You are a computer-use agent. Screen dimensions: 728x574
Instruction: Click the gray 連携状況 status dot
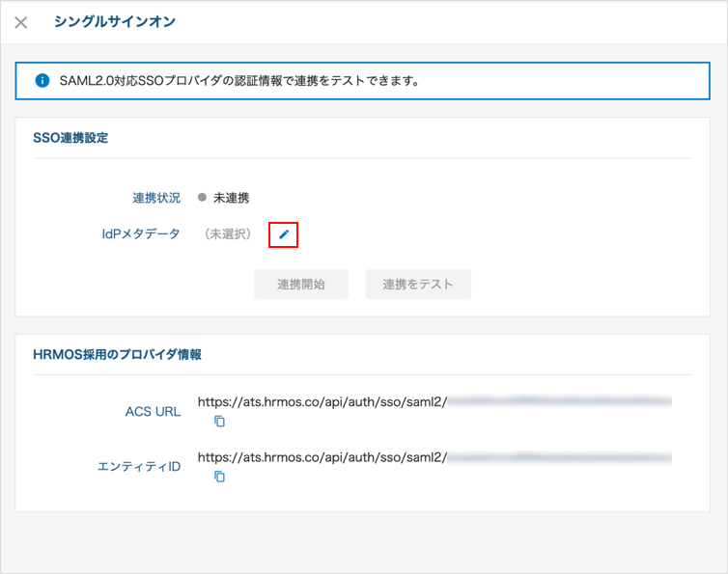click(202, 197)
